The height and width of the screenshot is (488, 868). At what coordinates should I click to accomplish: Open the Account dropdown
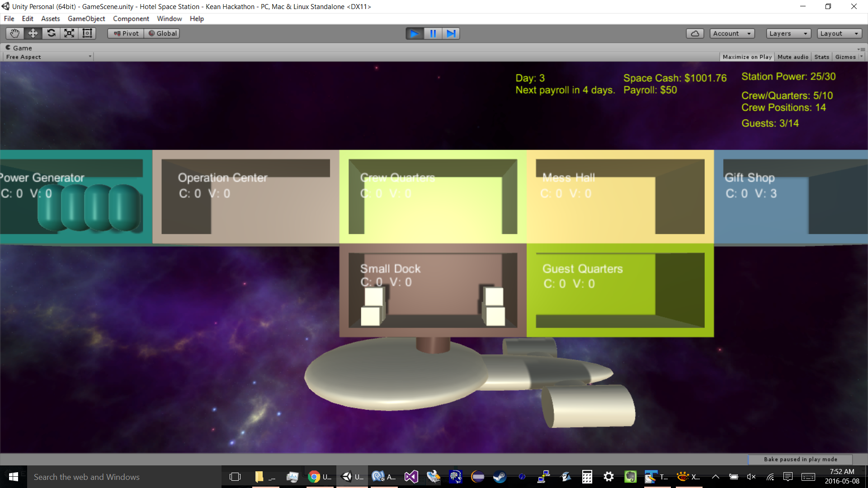[731, 33]
